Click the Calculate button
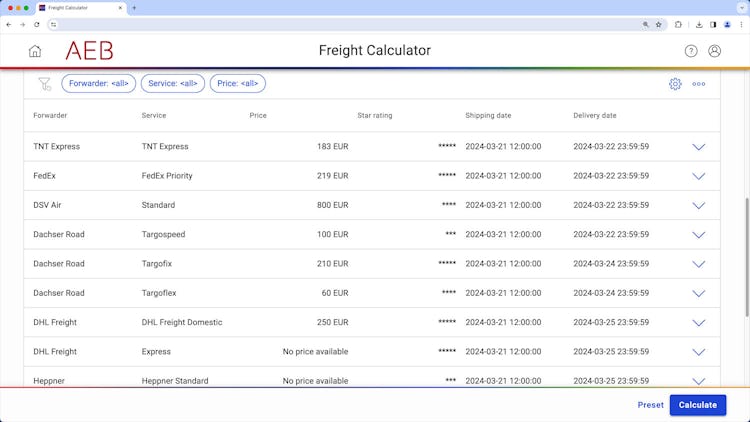Image resolution: width=750 pixels, height=422 pixels. [698, 405]
